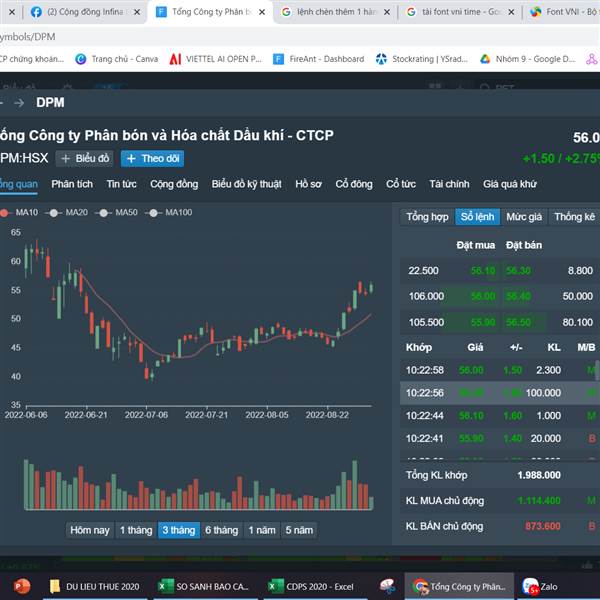Open SO SANH BAO CA Excel window
The height and width of the screenshot is (600, 600).
204,586
